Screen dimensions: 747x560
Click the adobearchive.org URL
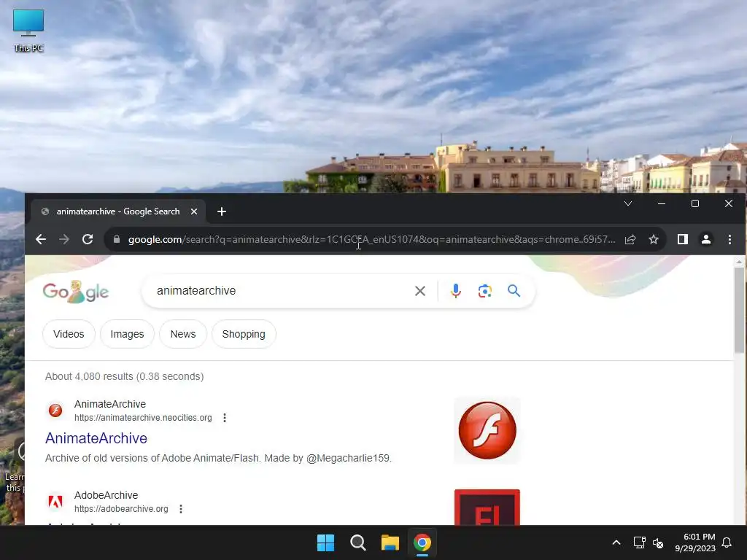[x=121, y=509]
